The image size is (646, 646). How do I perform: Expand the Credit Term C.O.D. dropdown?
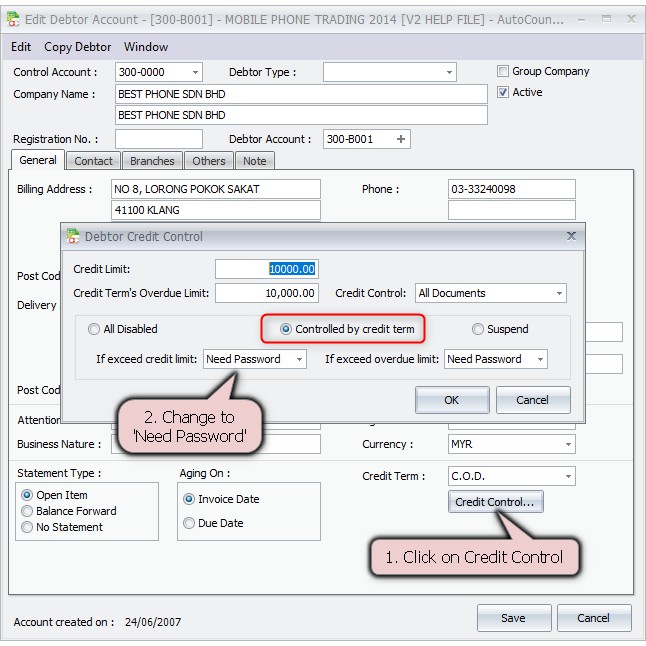[567, 477]
